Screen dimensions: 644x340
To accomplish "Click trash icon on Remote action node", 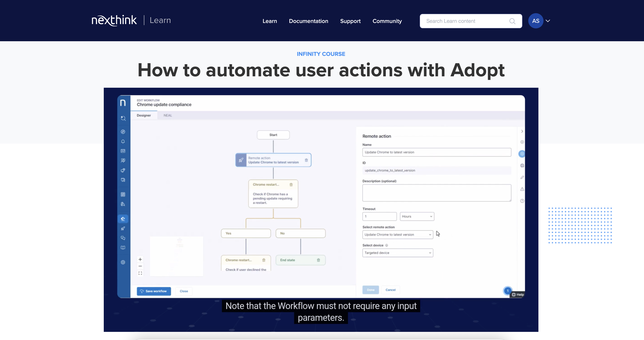I will point(306,160).
